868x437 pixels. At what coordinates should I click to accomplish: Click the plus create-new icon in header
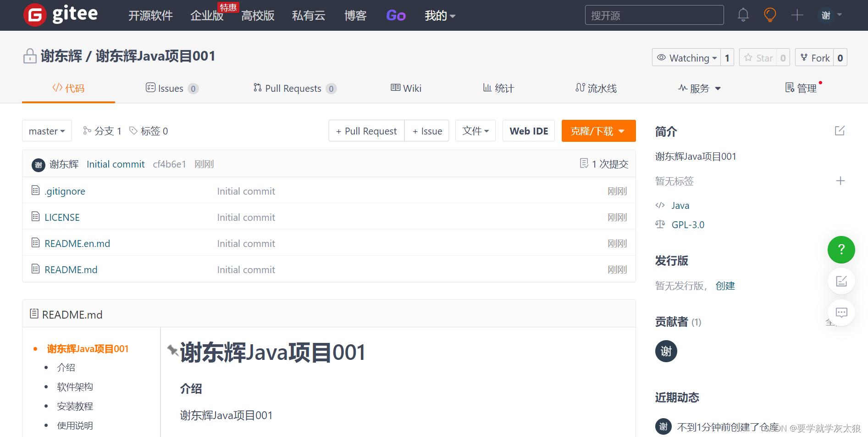(x=797, y=15)
